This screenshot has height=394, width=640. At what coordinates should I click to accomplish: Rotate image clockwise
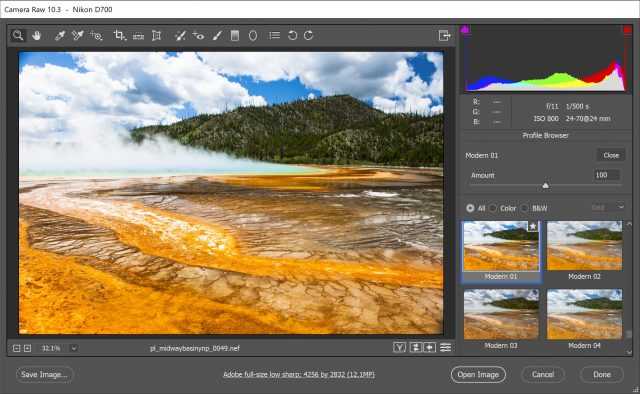click(309, 36)
